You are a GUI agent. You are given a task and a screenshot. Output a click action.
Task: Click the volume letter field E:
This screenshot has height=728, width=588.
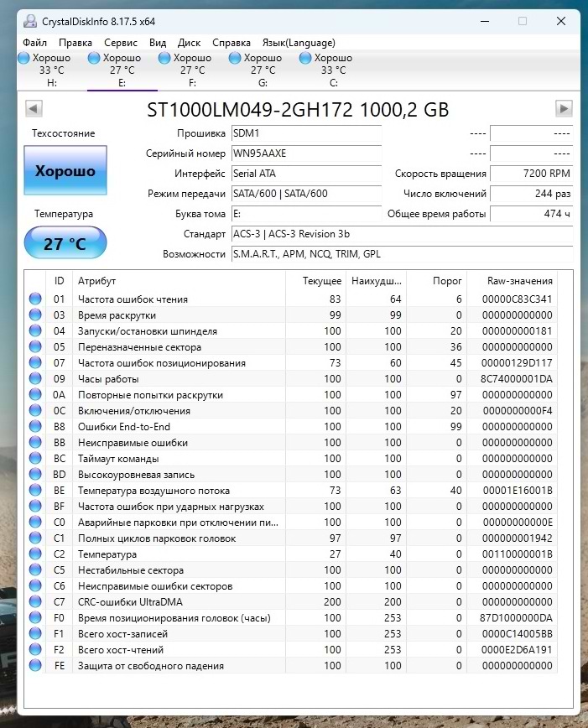[x=306, y=214]
